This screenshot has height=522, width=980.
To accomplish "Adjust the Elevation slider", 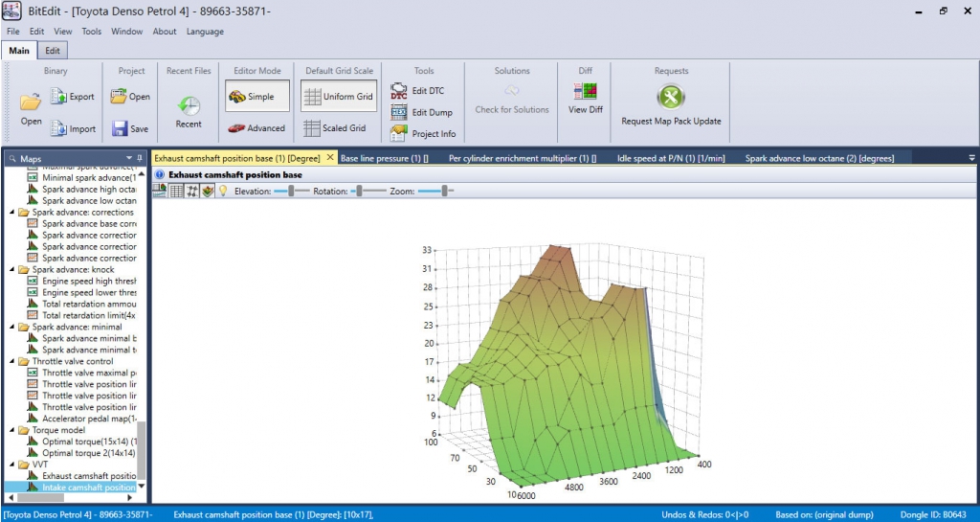I will [292, 191].
